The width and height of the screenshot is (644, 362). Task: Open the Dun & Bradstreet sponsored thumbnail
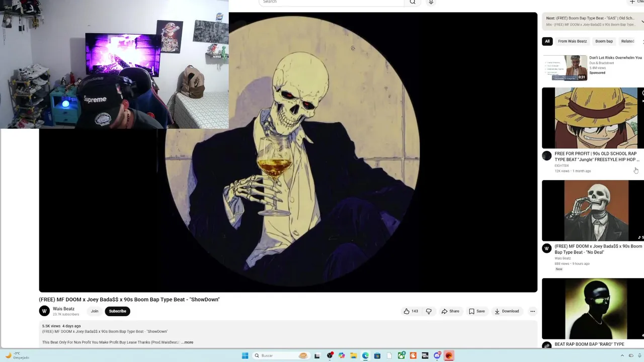pos(565,68)
